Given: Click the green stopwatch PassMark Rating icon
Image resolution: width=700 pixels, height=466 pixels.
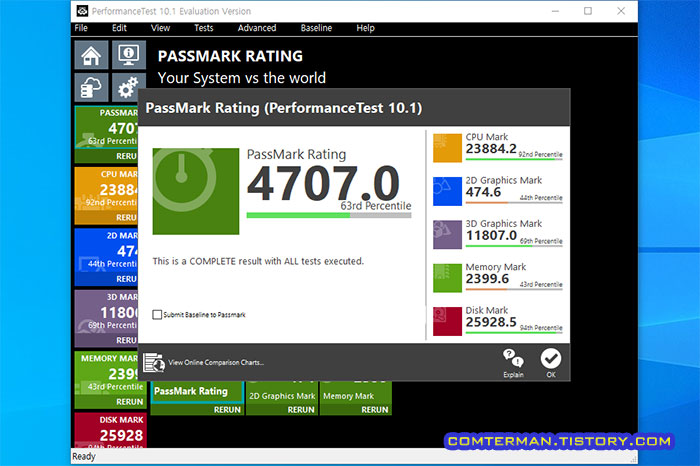Looking at the screenshot, I should pyautogui.click(x=196, y=191).
